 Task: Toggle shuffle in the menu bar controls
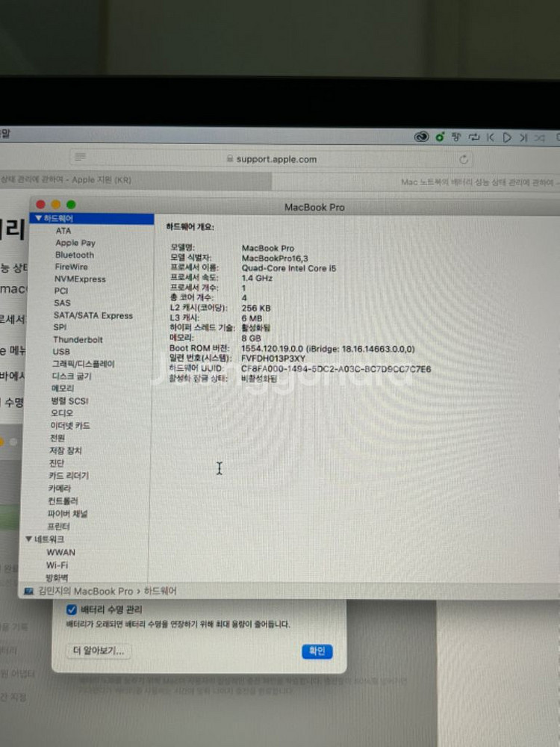(540, 138)
